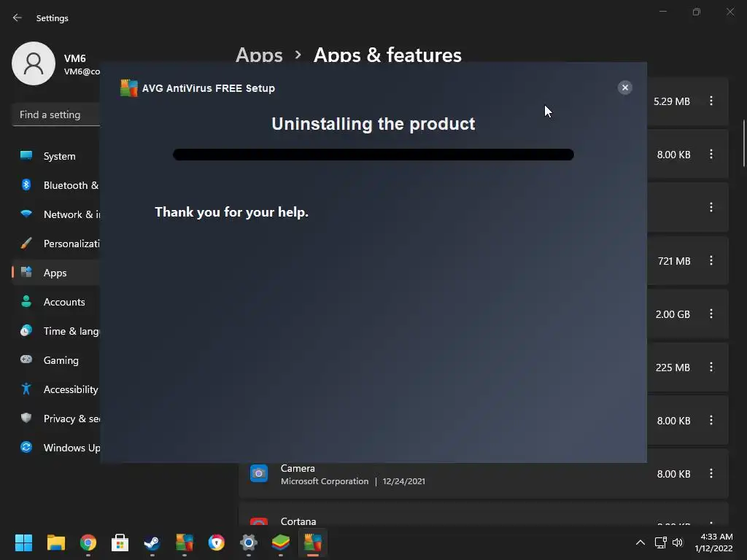Open more options for 5.29 MB app
Screen dimensions: 747x560
click(x=711, y=101)
